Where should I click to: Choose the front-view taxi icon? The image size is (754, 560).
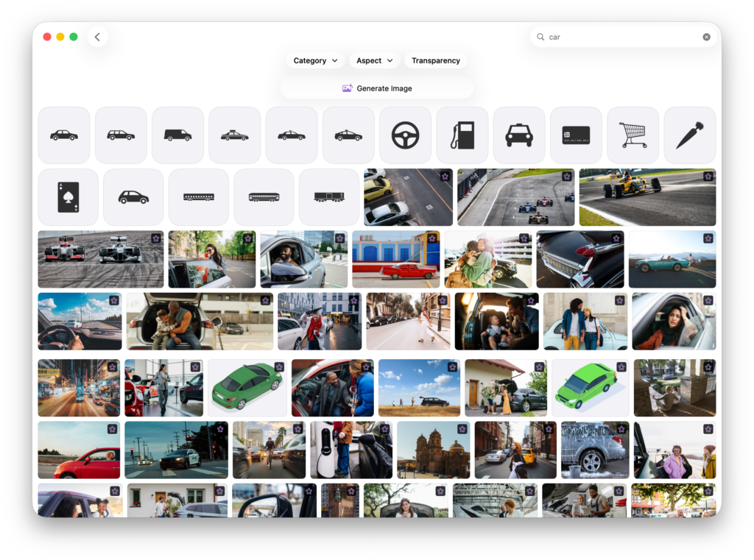point(518,135)
